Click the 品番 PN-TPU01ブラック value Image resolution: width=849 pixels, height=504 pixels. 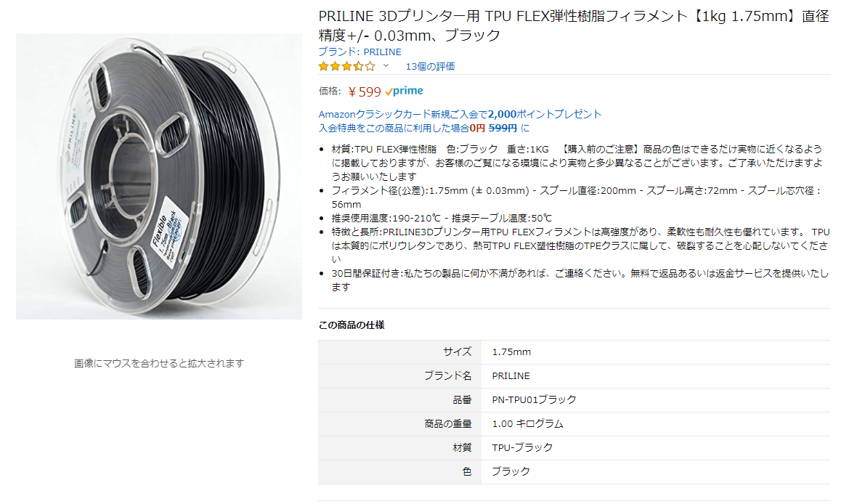(x=534, y=399)
